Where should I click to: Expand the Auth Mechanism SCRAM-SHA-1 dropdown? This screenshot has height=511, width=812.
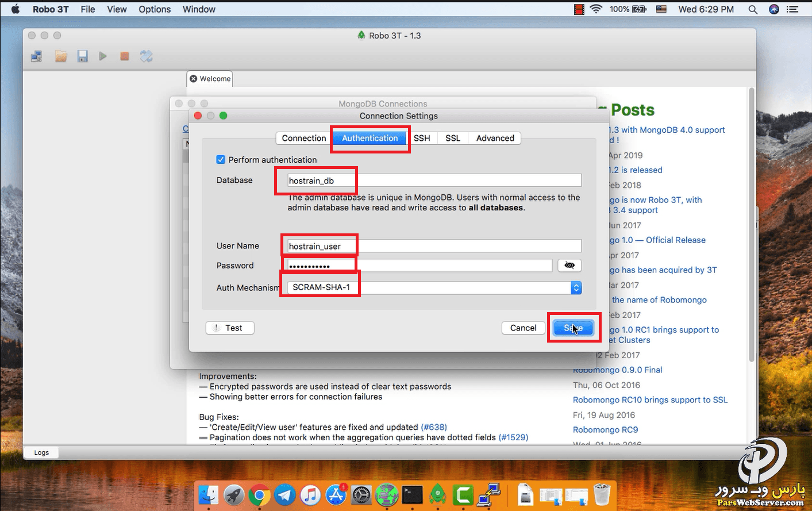tap(576, 287)
